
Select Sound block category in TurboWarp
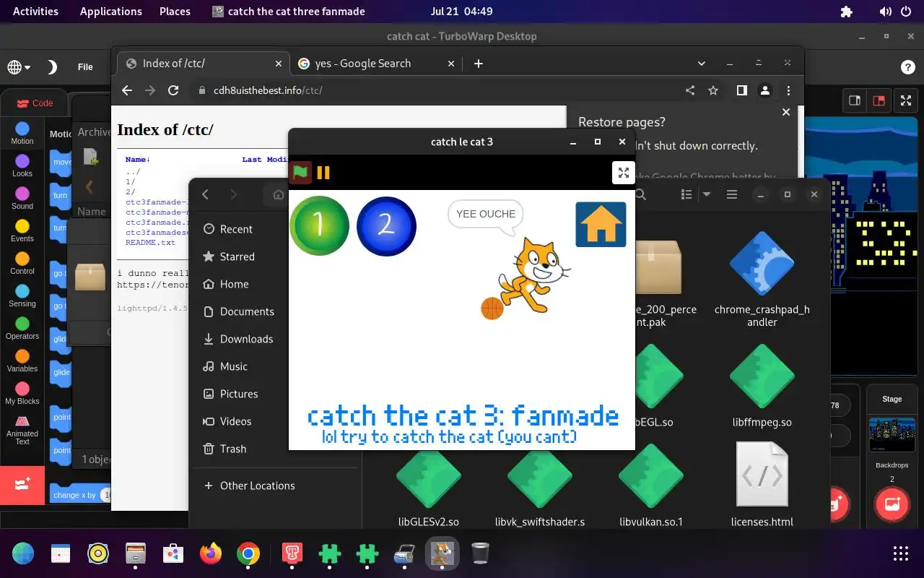click(22, 199)
